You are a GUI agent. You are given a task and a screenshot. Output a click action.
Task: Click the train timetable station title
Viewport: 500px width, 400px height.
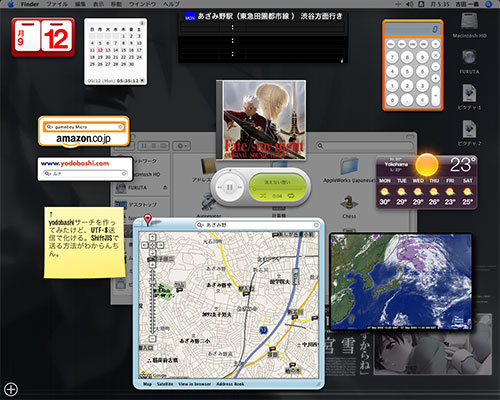click(x=270, y=16)
